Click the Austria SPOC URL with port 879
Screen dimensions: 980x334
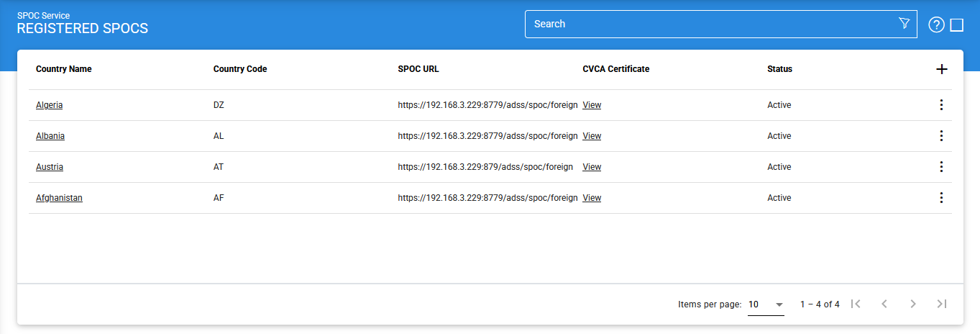[485, 167]
